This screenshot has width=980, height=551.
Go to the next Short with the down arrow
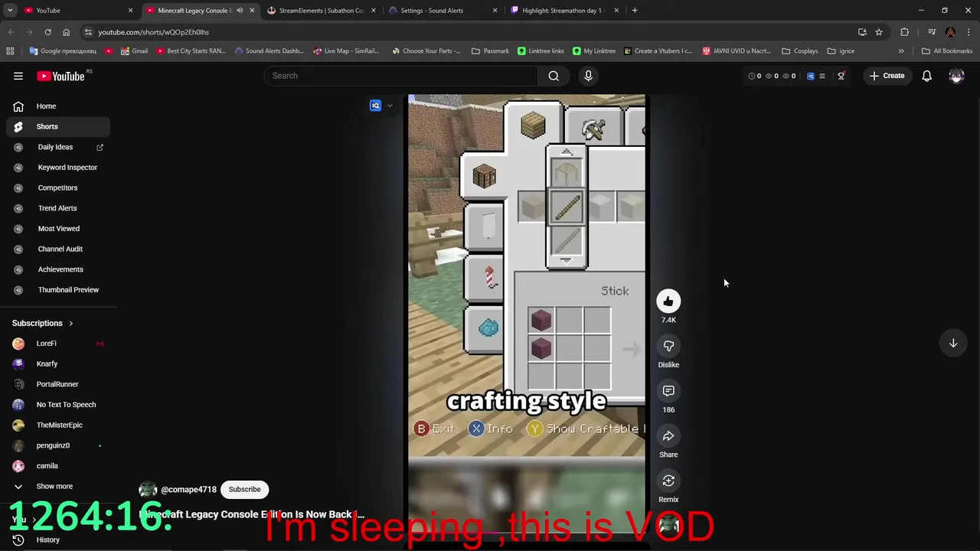coord(953,343)
